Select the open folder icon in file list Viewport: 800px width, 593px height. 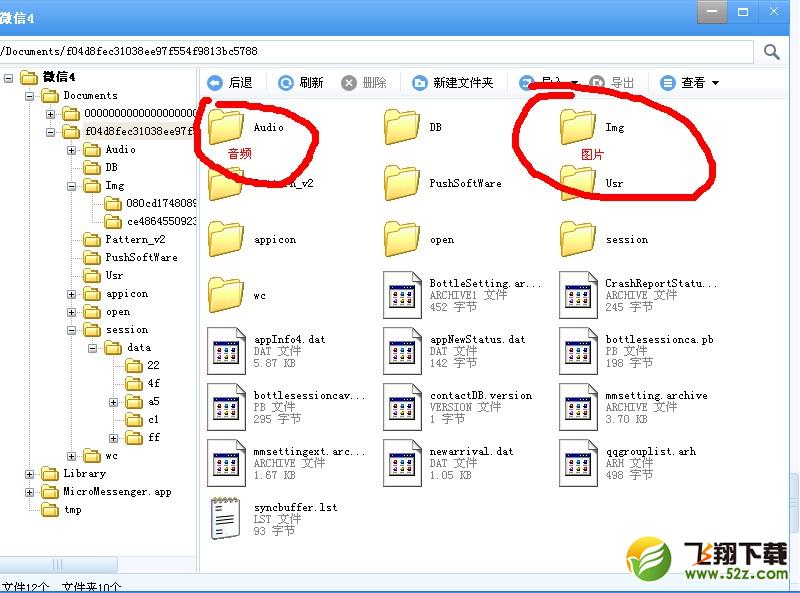point(402,239)
